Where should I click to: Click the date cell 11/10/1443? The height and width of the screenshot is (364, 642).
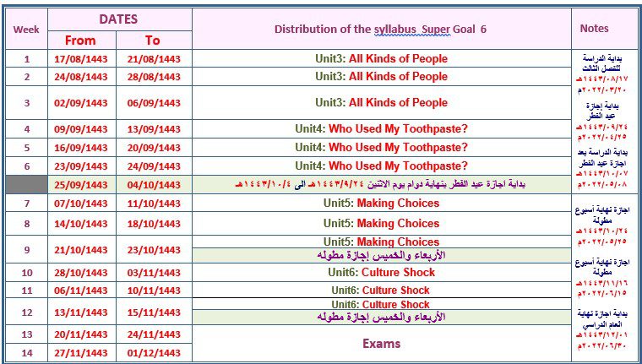coord(154,204)
